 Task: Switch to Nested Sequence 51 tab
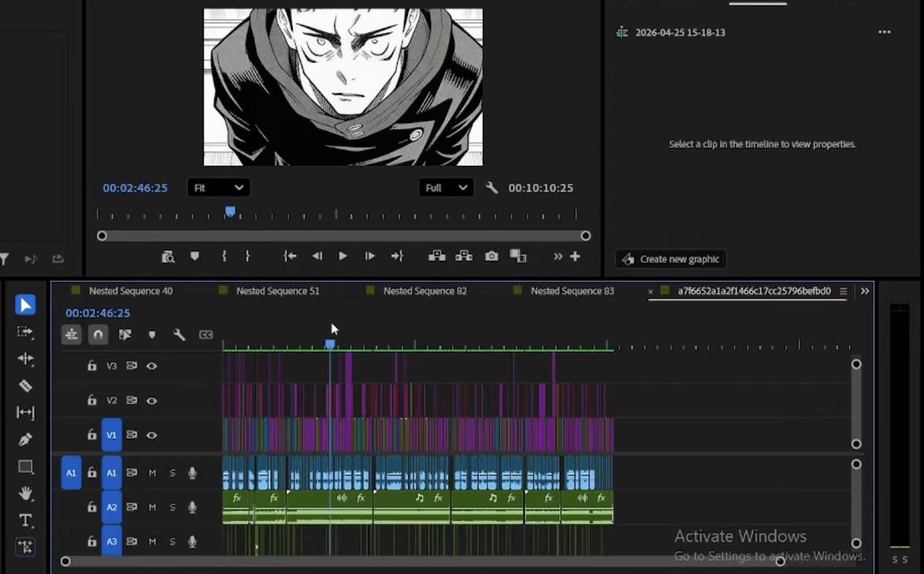point(278,291)
